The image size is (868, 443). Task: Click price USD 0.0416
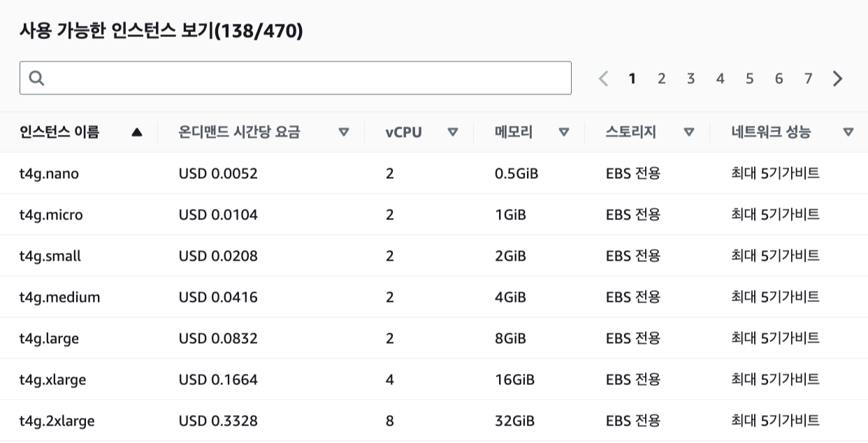[218, 297]
